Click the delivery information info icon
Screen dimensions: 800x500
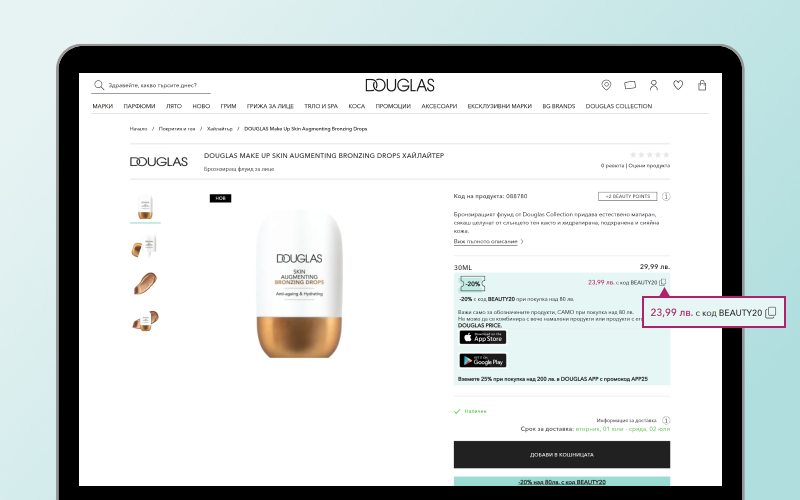(666, 420)
